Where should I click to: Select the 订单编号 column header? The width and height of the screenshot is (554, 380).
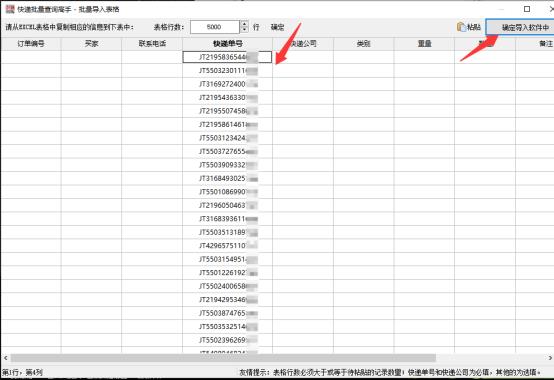click(31, 44)
